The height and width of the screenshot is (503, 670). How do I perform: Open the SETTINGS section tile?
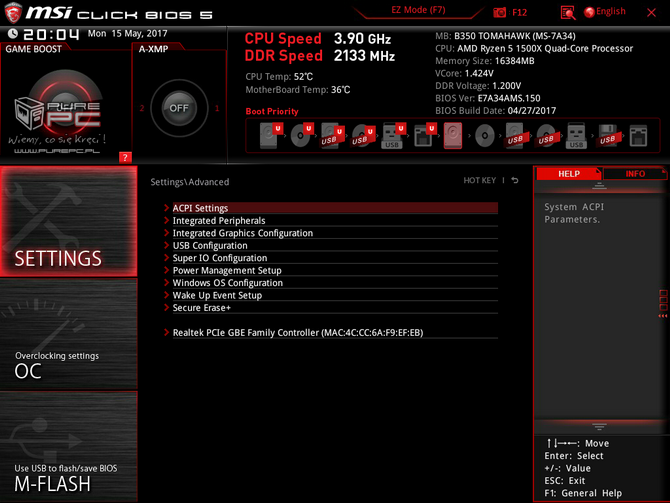pyautogui.click(x=69, y=221)
